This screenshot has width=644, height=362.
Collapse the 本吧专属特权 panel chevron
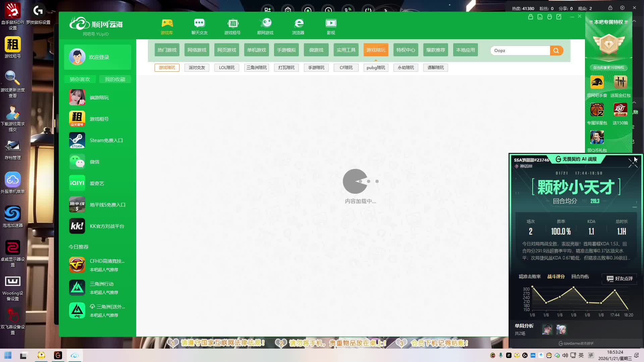pyautogui.click(x=634, y=21)
